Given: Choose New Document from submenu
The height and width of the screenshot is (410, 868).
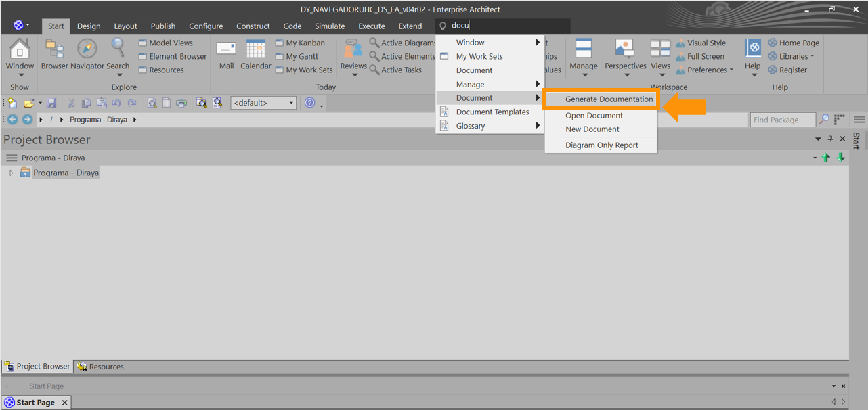Looking at the screenshot, I should pyautogui.click(x=601, y=129).
